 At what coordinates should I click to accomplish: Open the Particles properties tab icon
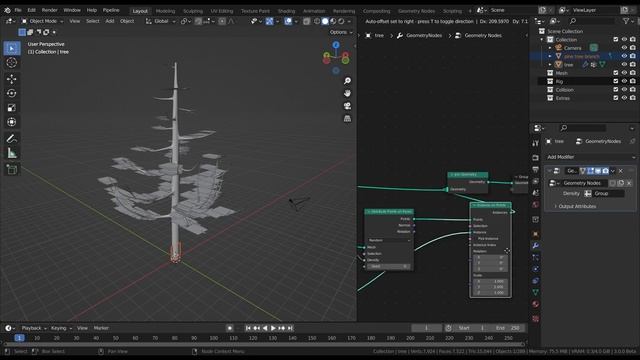[x=536, y=257]
